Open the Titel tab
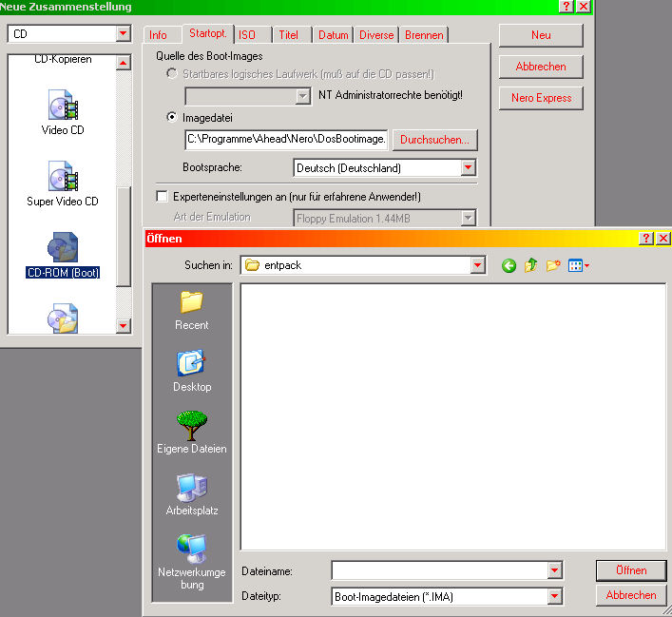 (288, 35)
